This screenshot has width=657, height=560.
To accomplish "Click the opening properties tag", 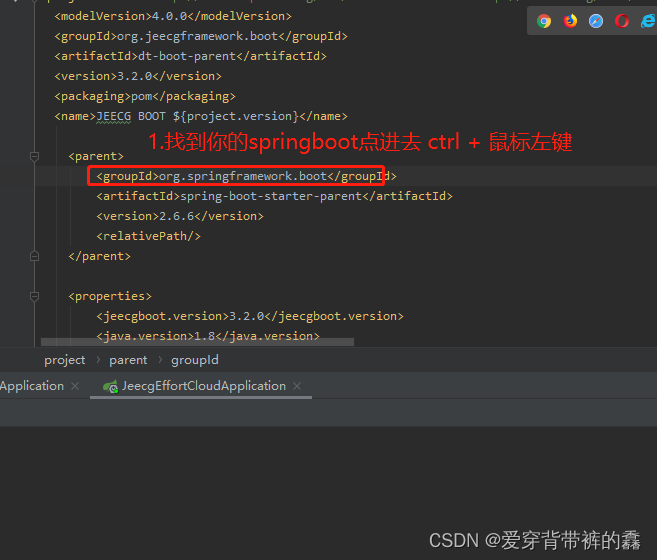I will tap(110, 296).
